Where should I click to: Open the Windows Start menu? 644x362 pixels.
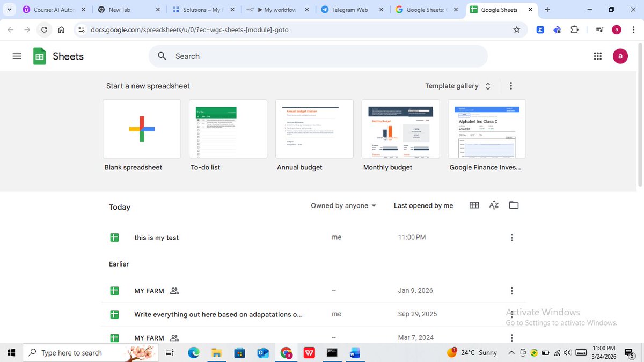point(11,353)
